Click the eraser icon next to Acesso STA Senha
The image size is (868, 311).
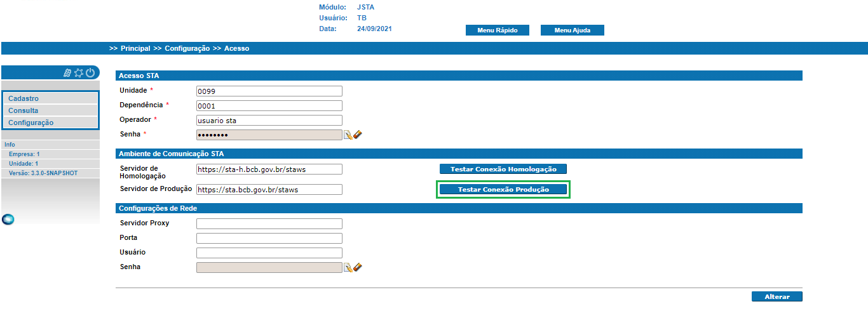pyautogui.click(x=357, y=135)
